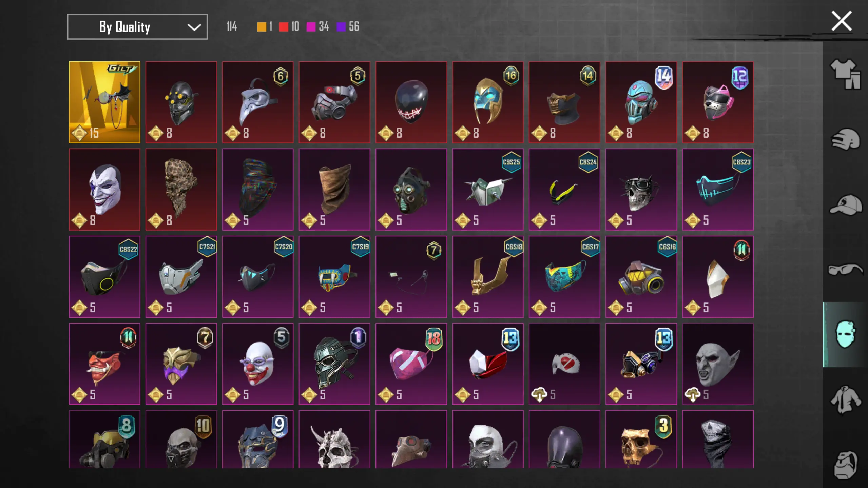Open the jacket category icon
The height and width of the screenshot is (488, 868).
845,399
